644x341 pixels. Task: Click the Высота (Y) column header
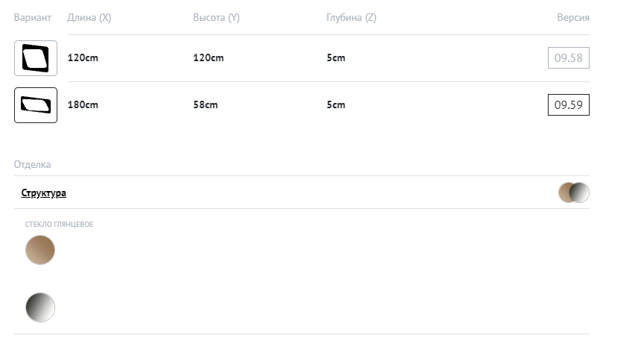216,18
